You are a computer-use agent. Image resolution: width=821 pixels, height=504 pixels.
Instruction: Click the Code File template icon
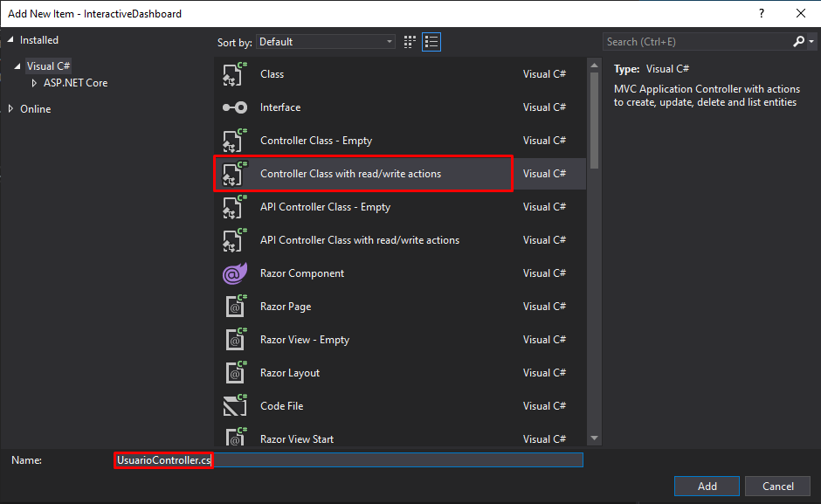tap(235, 406)
